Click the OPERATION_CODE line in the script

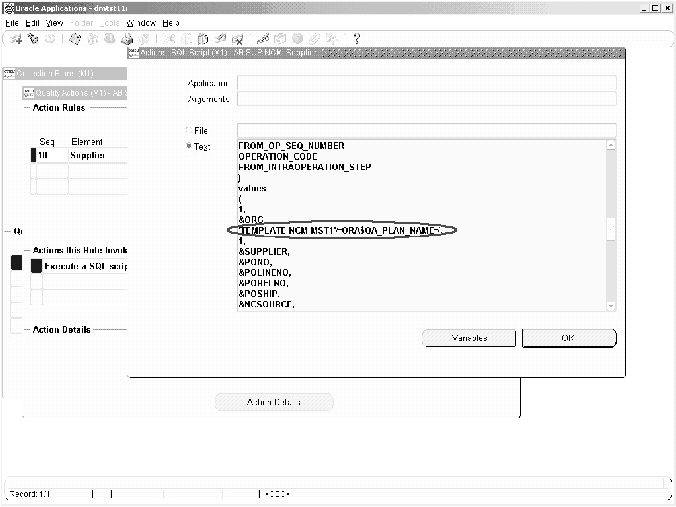278,156
